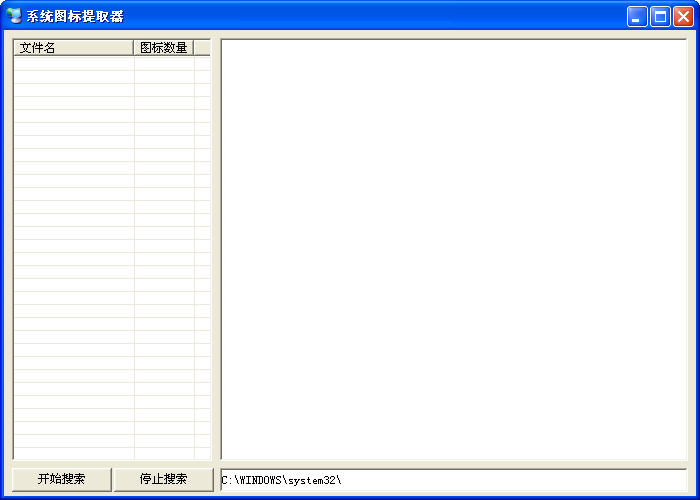Click the path field showing C:\WINDOWS\system32\
Screen dimensions: 700x500
point(454,480)
